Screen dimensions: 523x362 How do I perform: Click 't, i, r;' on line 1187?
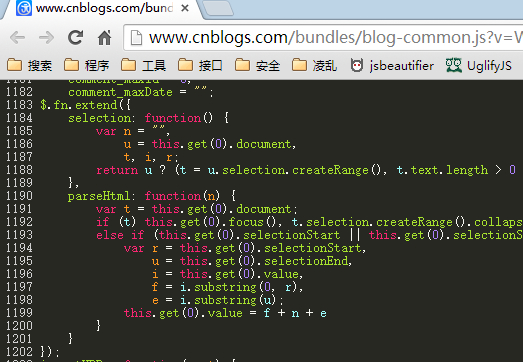pyautogui.click(x=151, y=157)
